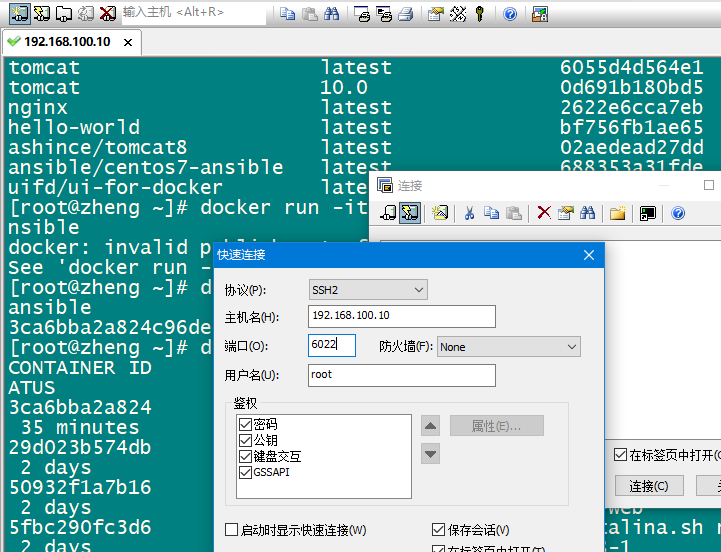Click Find binoculars in Connect dialog
Screen dimensions: 721x552
click(x=587, y=213)
